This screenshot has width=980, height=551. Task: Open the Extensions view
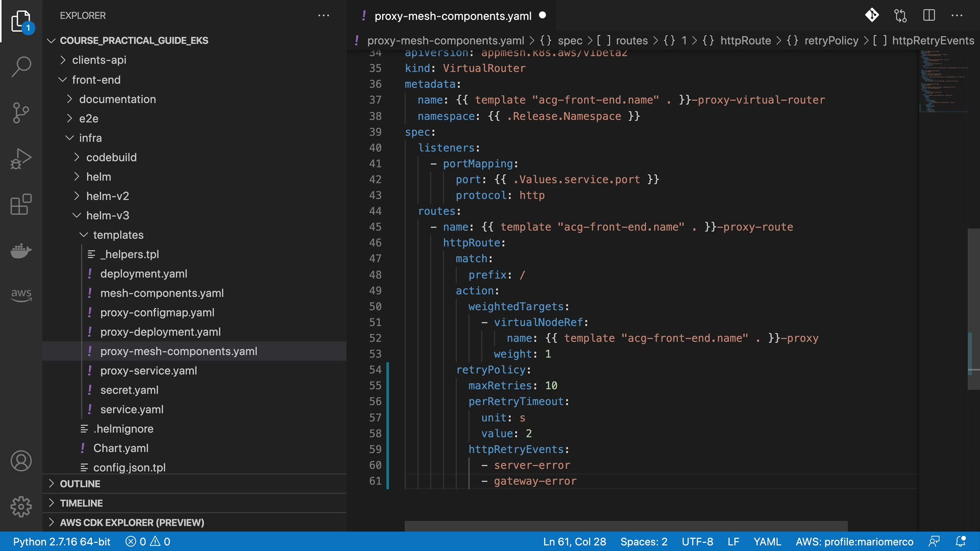[21, 205]
